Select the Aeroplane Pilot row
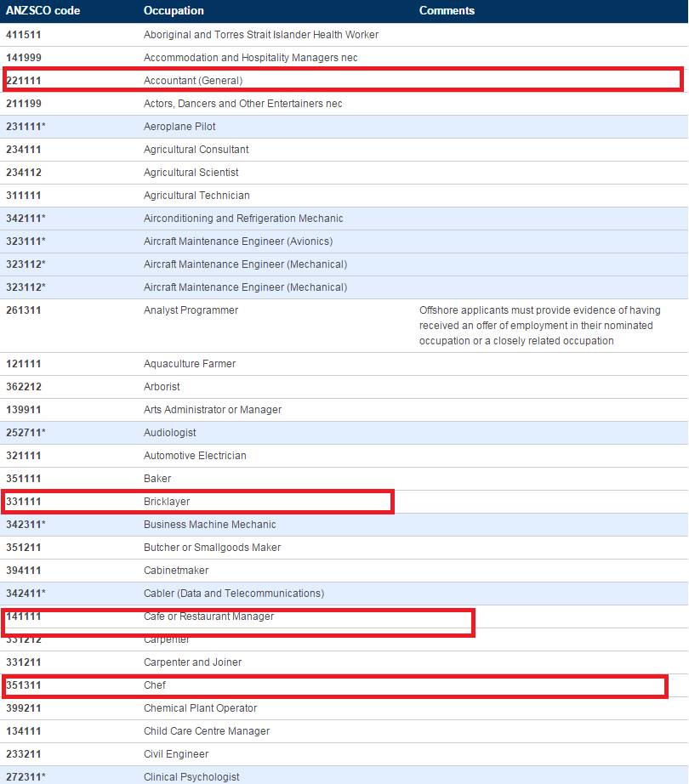Viewport: 689px width, 784px height. point(179,127)
